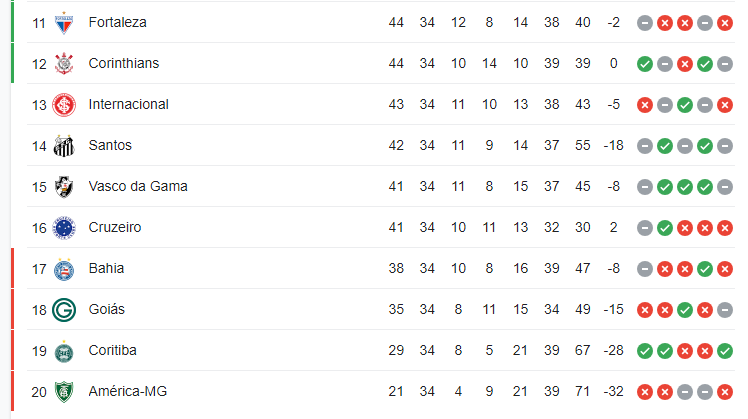Click the Corinthians club crest
Viewport: 748px width, 419px height.
pyautogui.click(x=64, y=63)
